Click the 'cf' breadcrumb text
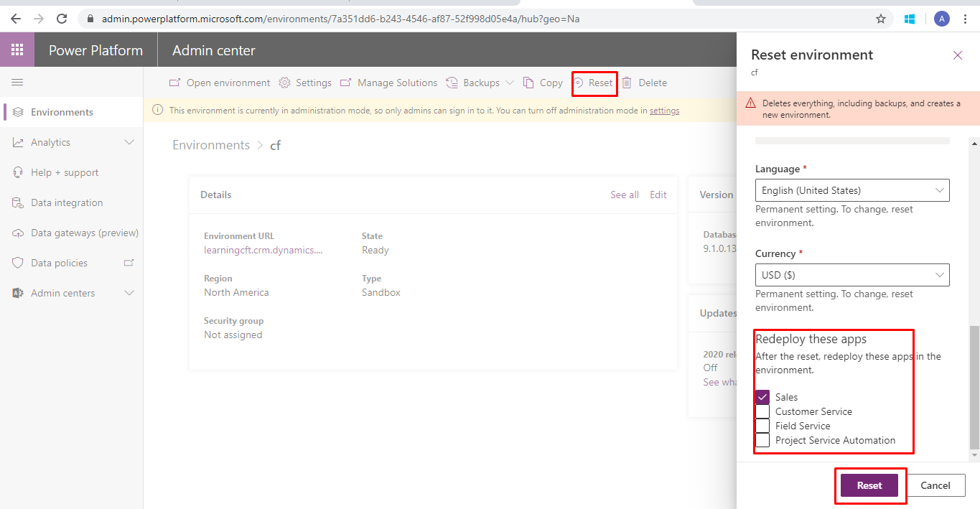 pyautogui.click(x=275, y=145)
